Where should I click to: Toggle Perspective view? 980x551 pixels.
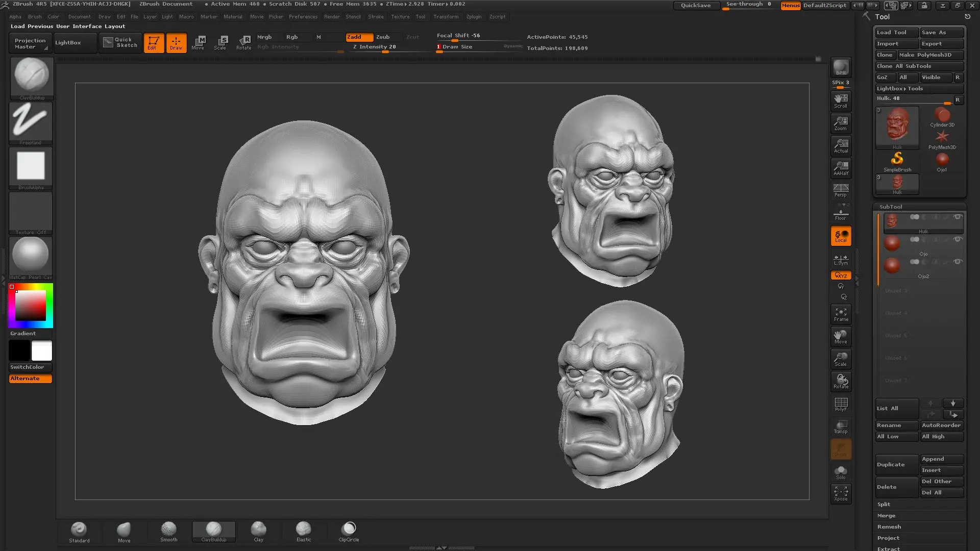click(x=841, y=190)
